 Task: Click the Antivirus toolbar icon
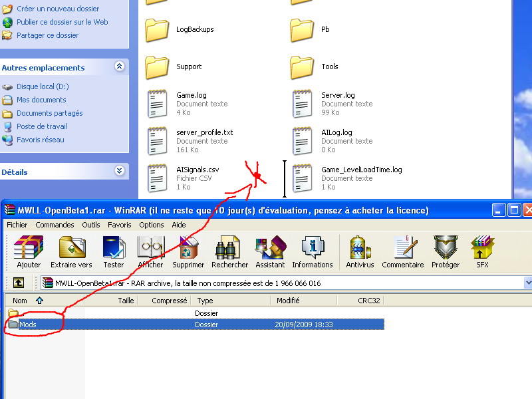tap(360, 252)
